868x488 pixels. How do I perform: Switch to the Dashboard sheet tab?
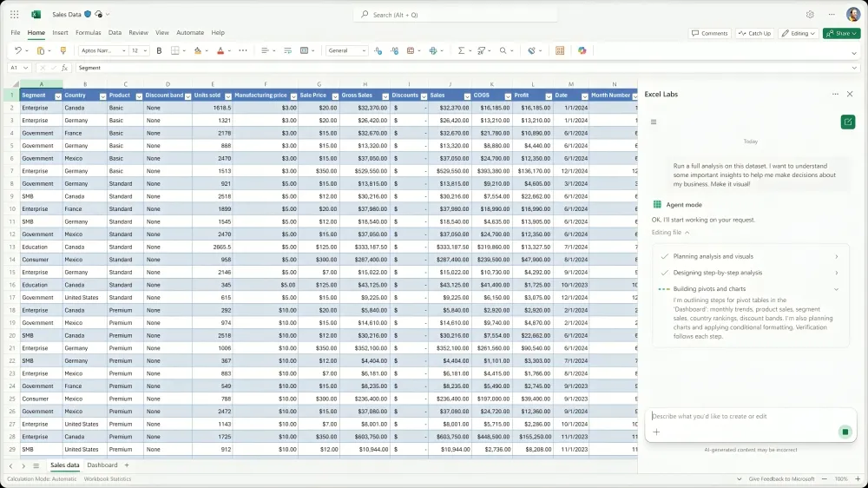[x=102, y=465]
